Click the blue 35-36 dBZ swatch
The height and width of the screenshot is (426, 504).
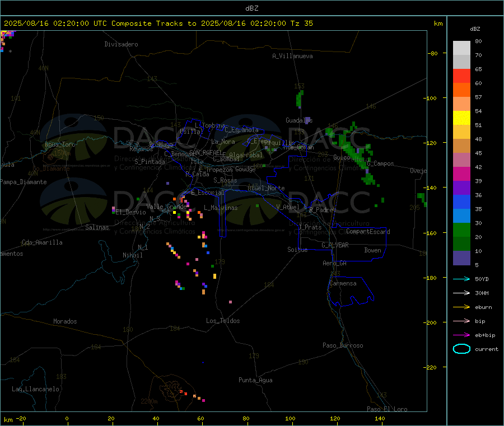(x=461, y=202)
